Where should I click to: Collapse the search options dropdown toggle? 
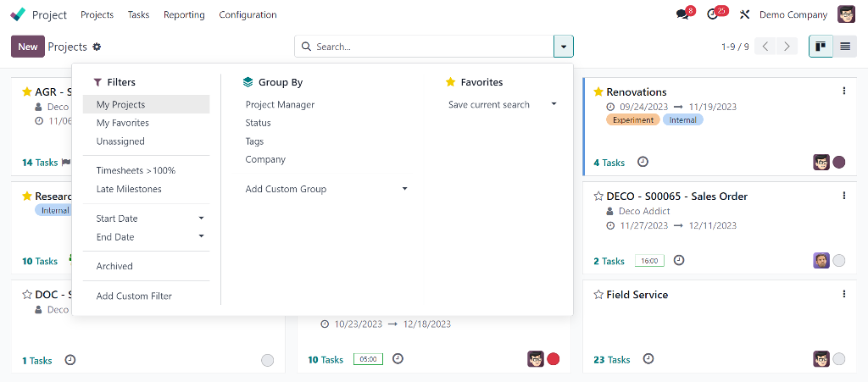pos(564,47)
